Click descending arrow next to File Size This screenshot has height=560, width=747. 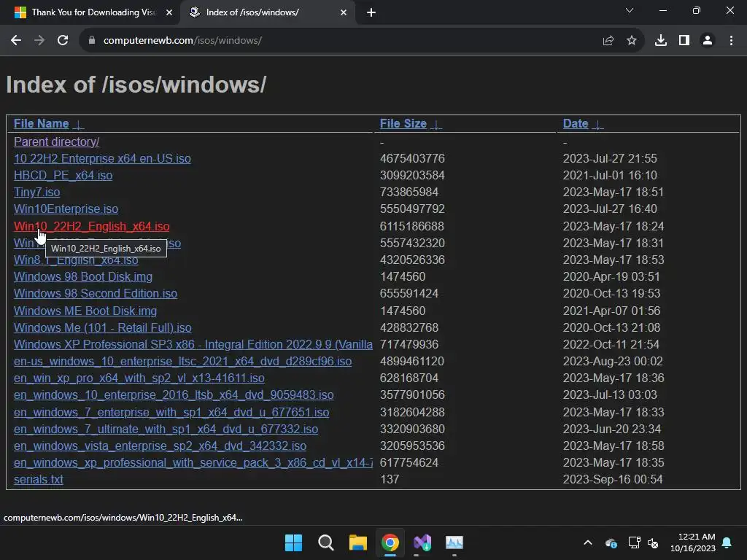pos(436,125)
